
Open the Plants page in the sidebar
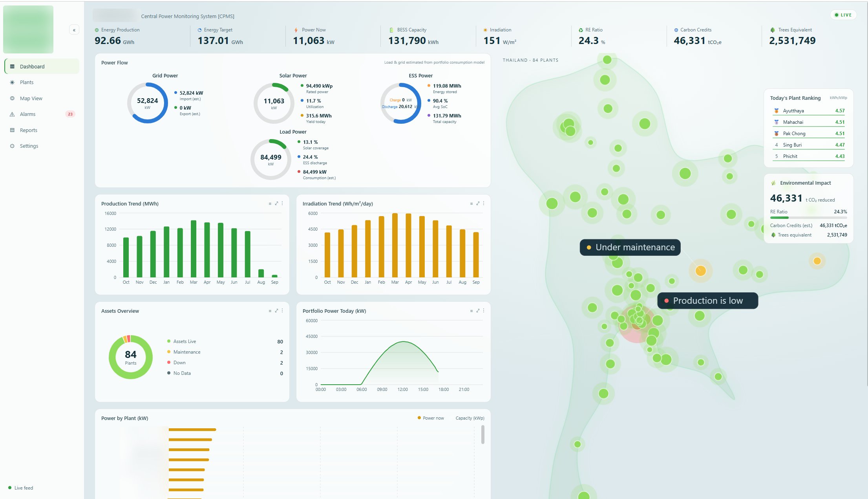(x=42, y=82)
